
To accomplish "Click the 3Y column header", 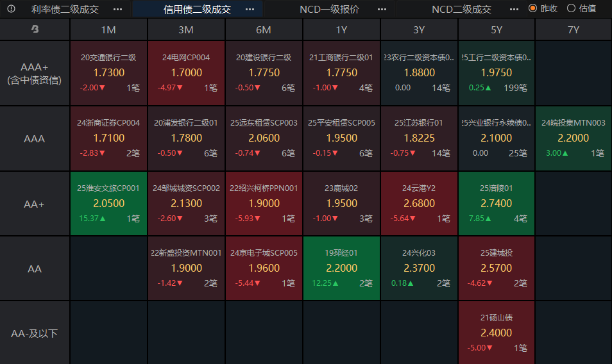I will click(x=419, y=29).
